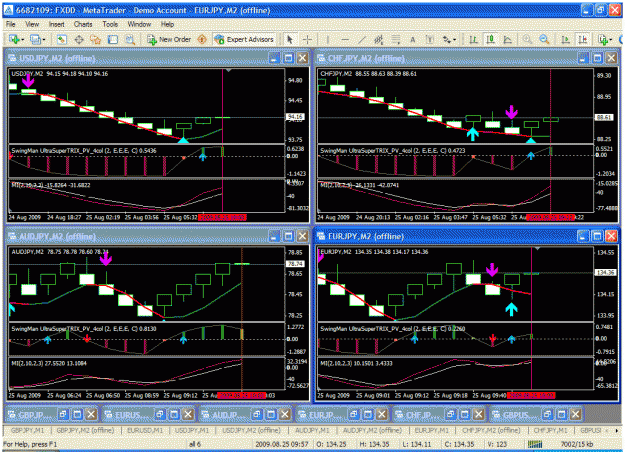This screenshot has width=625, height=452.
Task: Click the Profiles toolbar icon
Action: pos(35,39)
